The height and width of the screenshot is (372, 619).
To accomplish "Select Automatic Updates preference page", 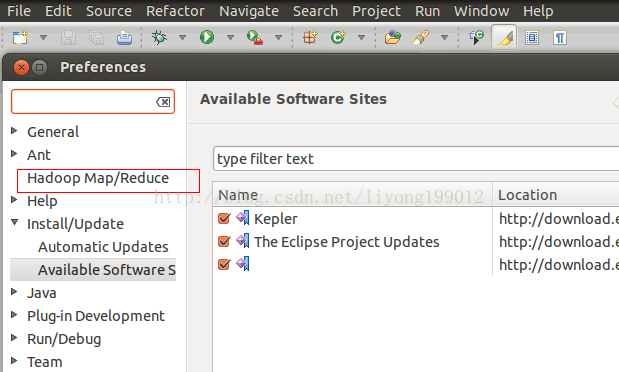I will tap(103, 247).
